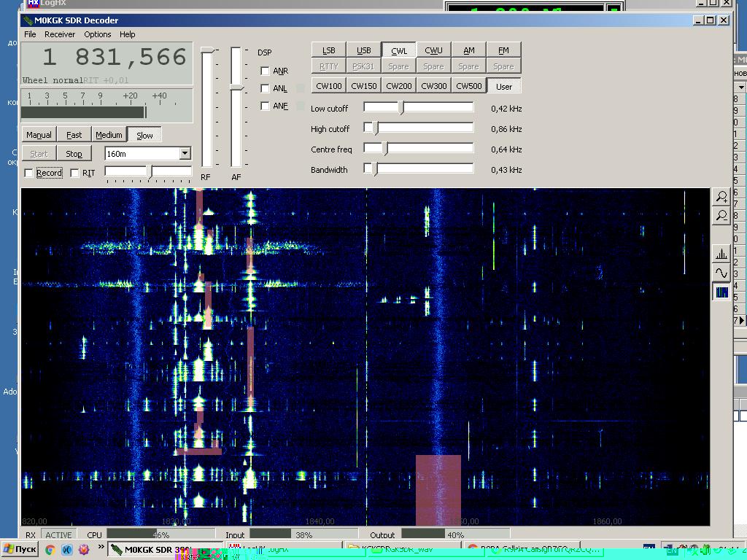Check the Record checkbox
Screen dimensions: 747x560
(29, 174)
